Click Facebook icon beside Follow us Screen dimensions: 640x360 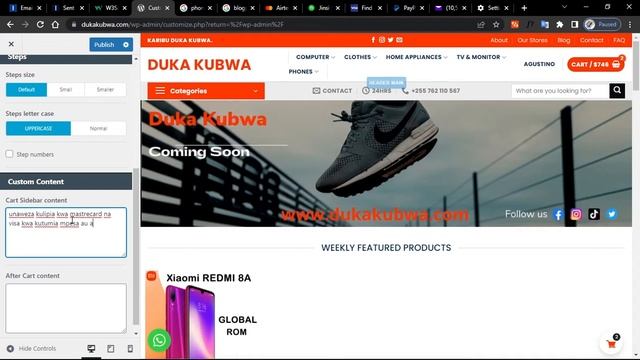(558, 214)
